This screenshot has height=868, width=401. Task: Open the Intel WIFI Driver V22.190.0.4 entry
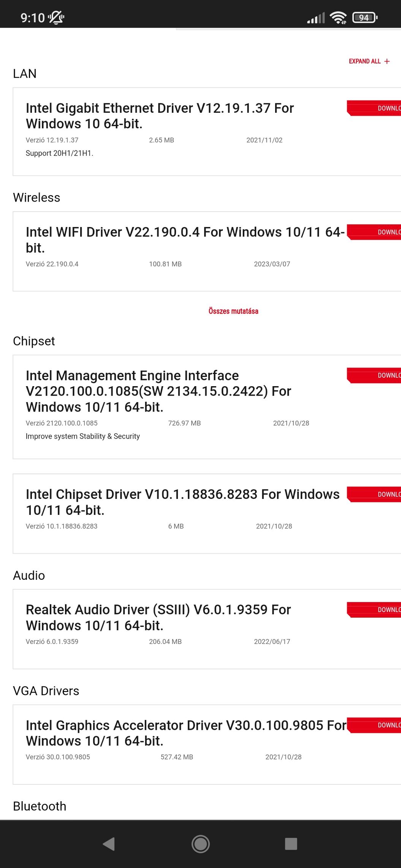185,240
